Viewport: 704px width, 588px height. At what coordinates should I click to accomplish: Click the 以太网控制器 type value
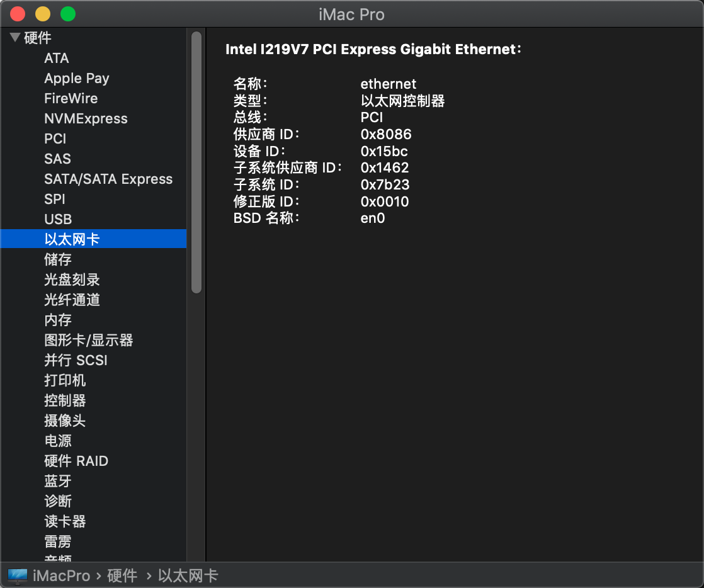click(x=403, y=101)
